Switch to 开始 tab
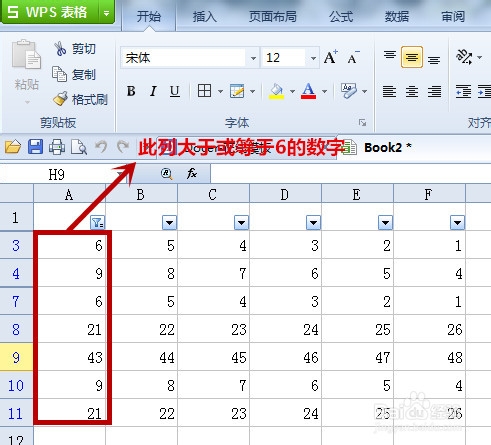This screenshot has height=445, width=491. pyautogui.click(x=149, y=16)
